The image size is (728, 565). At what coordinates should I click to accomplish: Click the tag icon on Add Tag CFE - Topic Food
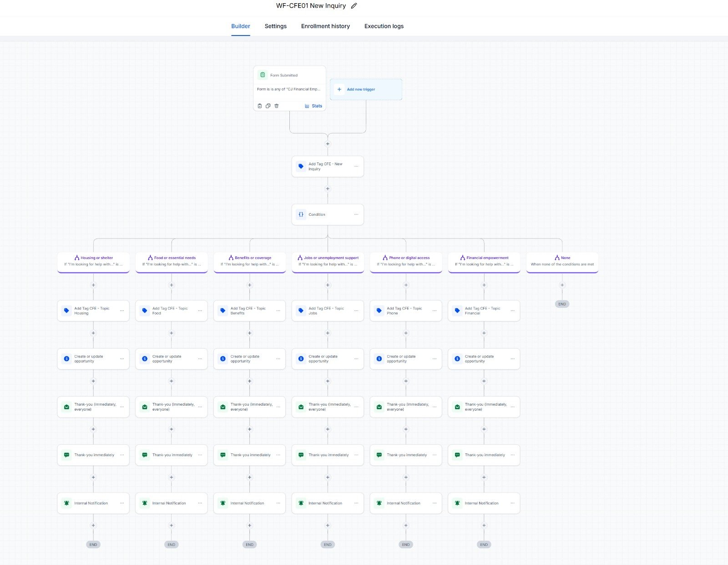pyautogui.click(x=145, y=310)
